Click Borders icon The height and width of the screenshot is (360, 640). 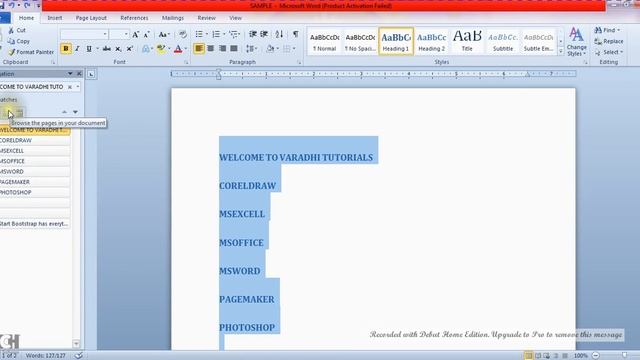point(287,49)
